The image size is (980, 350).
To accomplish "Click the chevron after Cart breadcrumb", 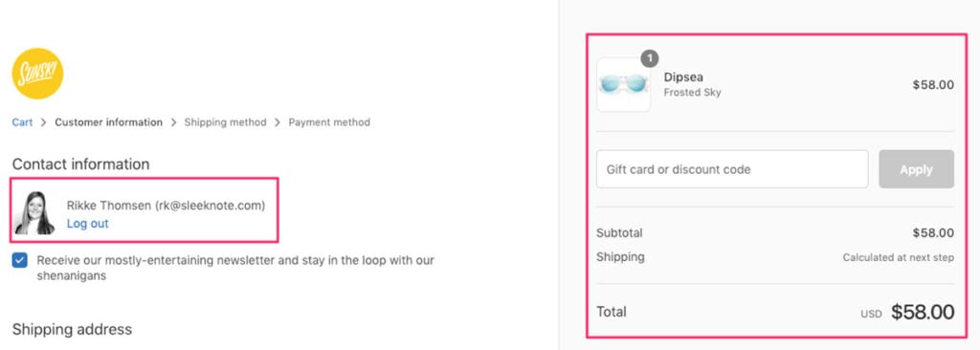I will (44, 122).
